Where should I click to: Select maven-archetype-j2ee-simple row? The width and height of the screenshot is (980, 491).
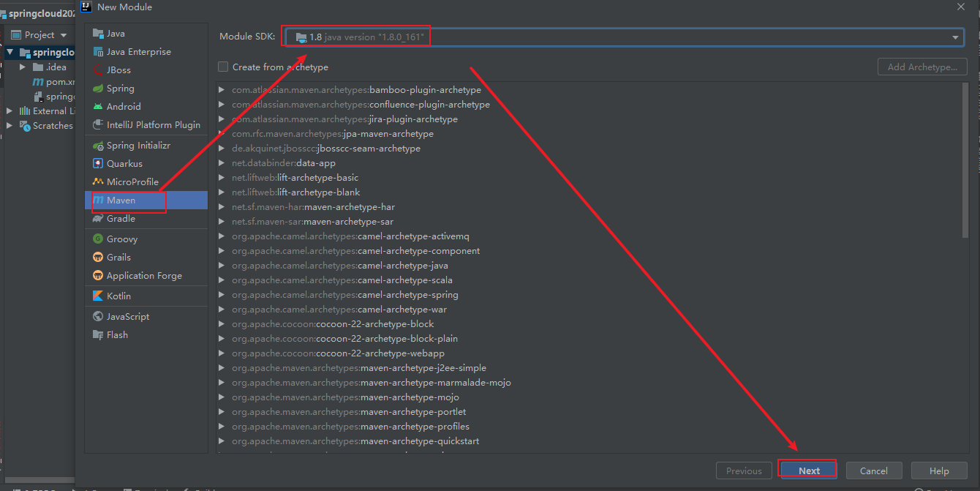click(589, 368)
